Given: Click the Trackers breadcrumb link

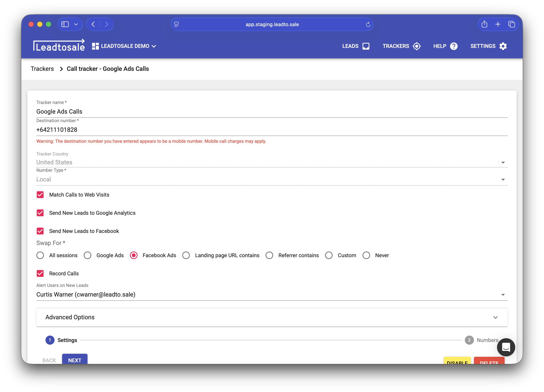Looking at the screenshot, I should (42, 69).
